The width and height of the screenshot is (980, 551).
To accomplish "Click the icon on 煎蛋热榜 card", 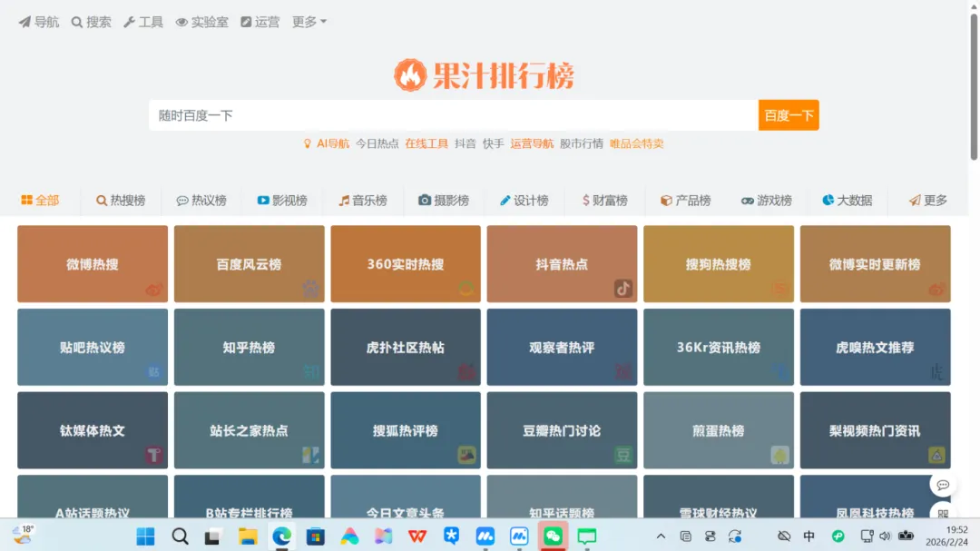I will click(780, 455).
